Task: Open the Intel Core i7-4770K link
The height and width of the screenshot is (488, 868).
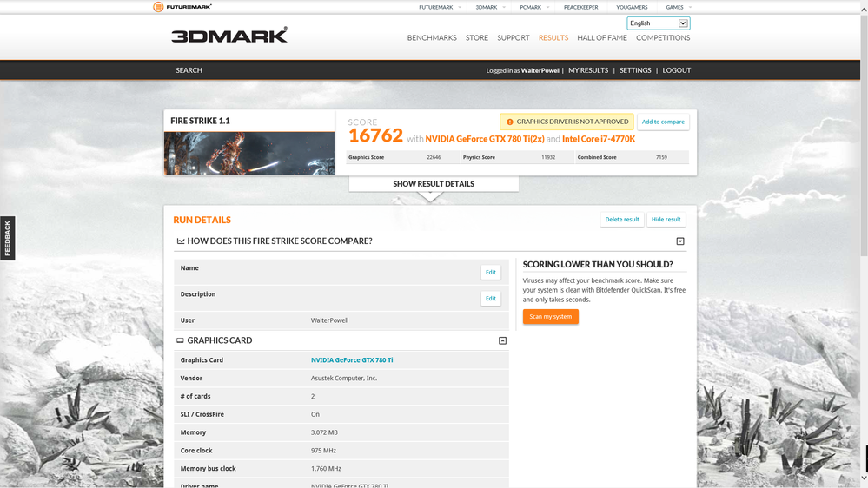Action: pos(599,139)
